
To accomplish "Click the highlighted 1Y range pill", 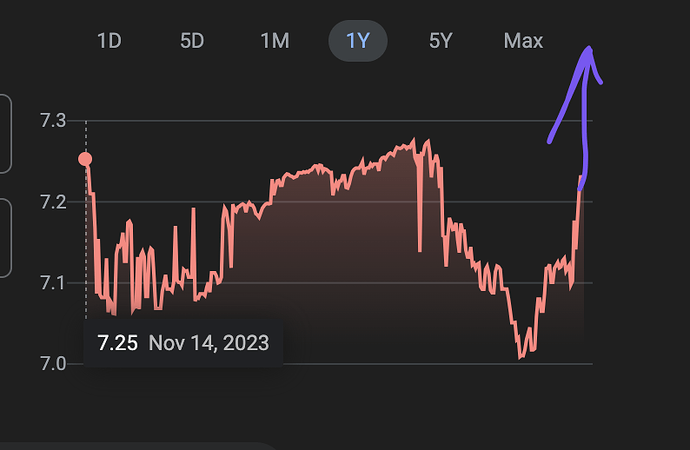I will coord(358,41).
